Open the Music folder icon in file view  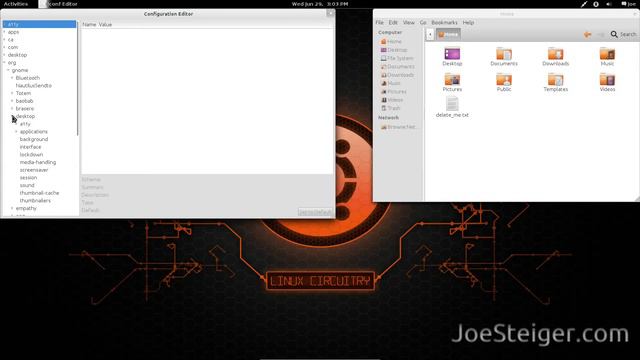click(607, 54)
